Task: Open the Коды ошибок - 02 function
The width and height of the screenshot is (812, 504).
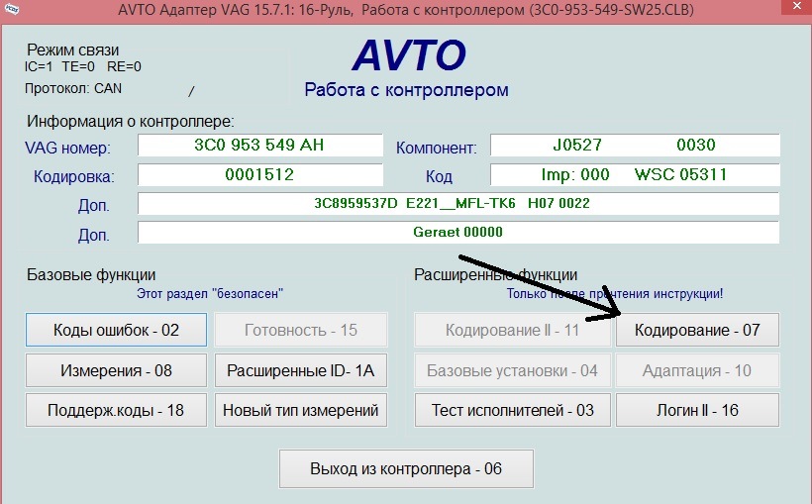Action: click(x=116, y=330)
